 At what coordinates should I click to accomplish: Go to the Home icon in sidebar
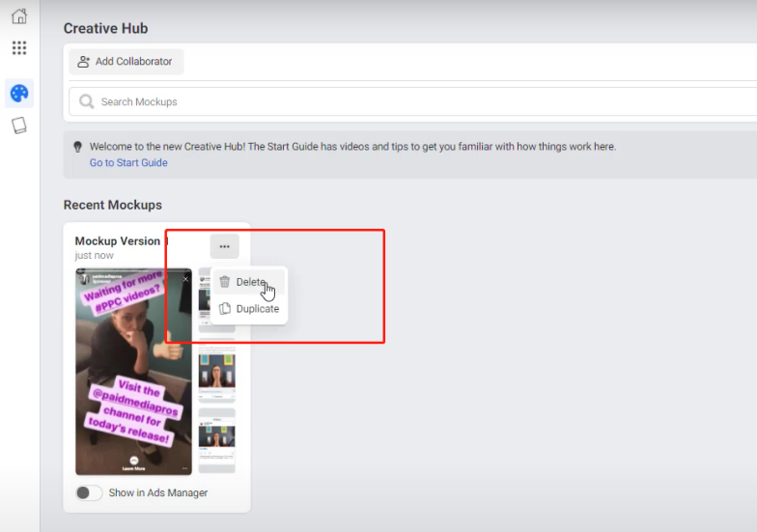[x=19, y=16]
